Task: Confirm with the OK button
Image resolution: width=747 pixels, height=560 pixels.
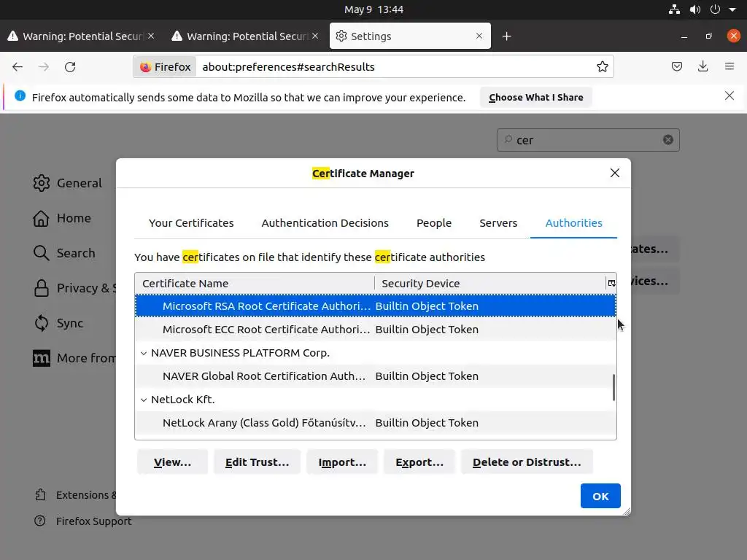Action: point(600,496)
